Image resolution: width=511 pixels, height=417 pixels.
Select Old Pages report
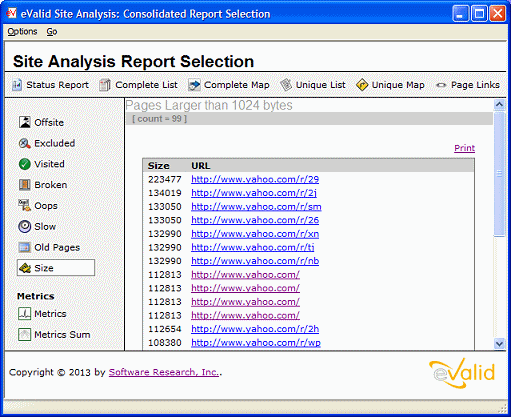tap(57, 247)
